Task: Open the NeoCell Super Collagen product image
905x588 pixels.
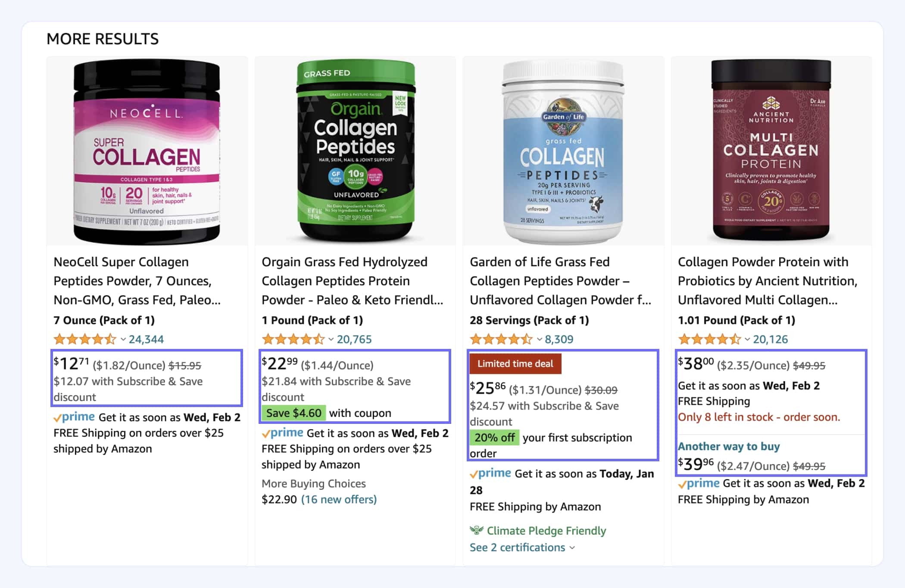Action: [147, 152]
